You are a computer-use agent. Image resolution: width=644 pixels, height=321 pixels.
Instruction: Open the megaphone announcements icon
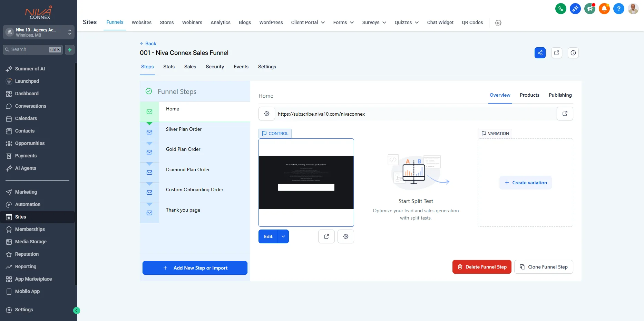pyautogui.click(x=590, y=9)
